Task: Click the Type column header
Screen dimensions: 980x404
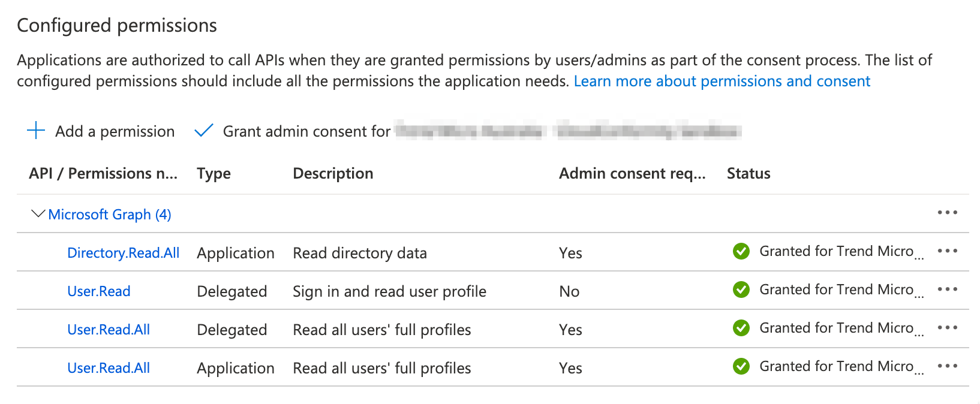Action: pos(214,173)
